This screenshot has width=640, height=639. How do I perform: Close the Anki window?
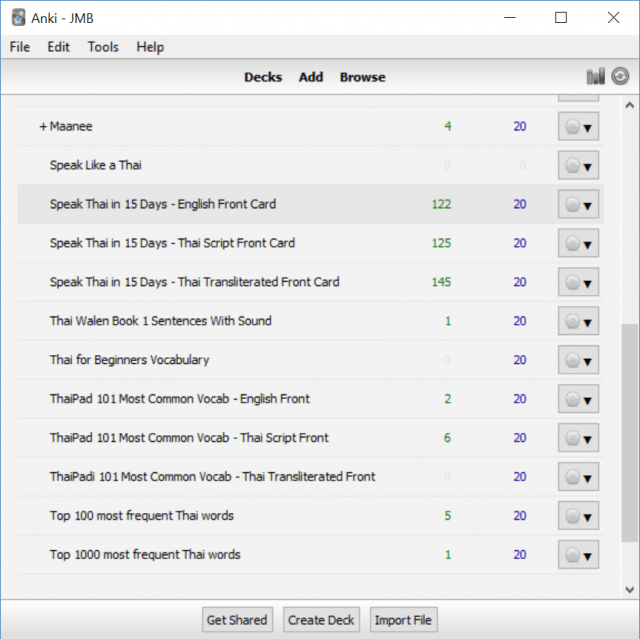pos(613,18)
